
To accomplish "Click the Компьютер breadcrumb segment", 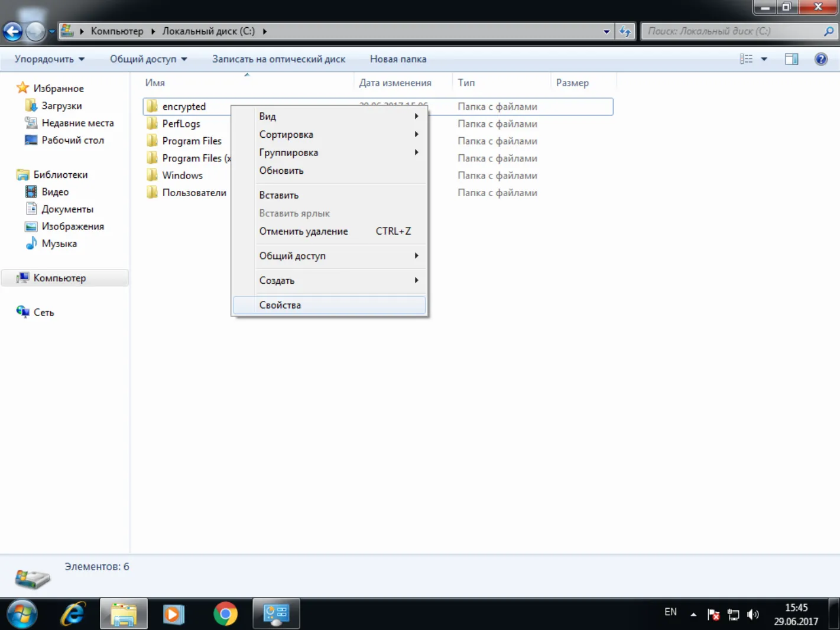I will (x=117, y=31).
